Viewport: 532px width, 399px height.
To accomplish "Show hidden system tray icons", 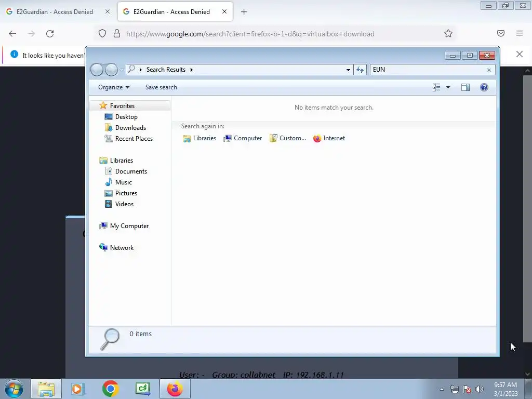I will [x=442, y=389].
